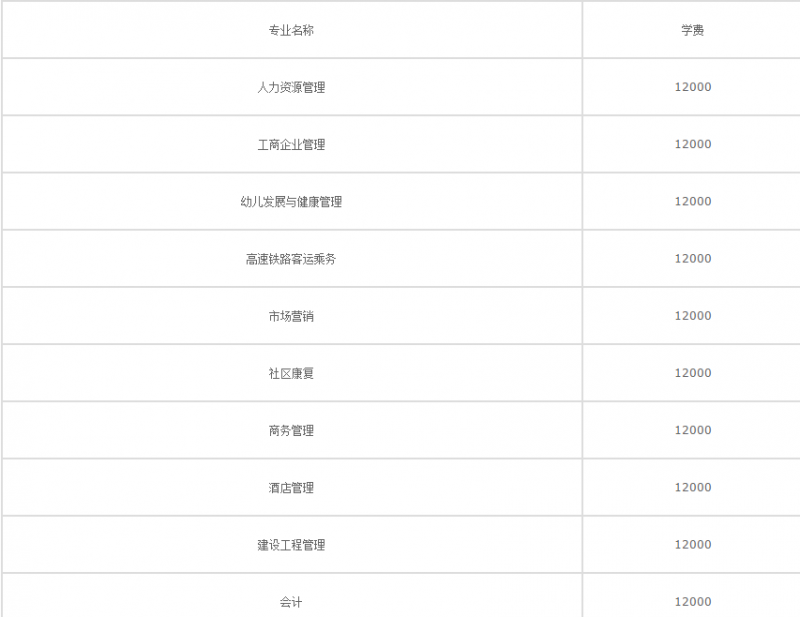Viewport: 800px width, 617px height.
Task: Click the 学费 column header
Action: pos(692,30)
